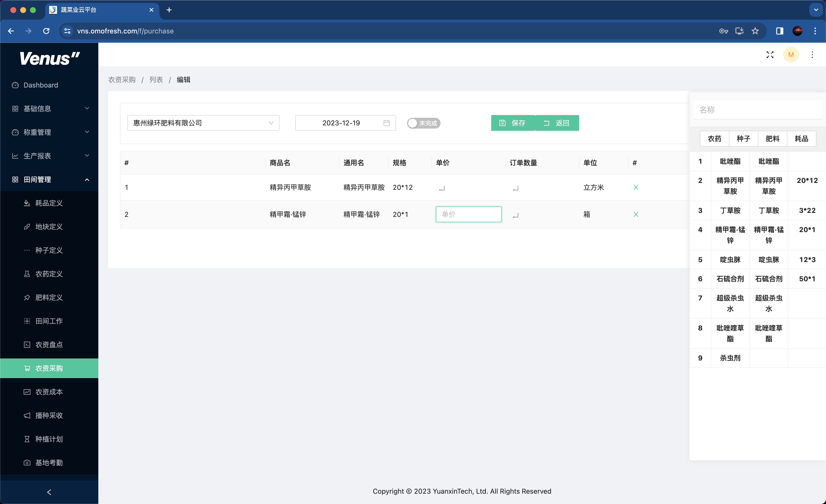The height and width of the screenshot is (504, 826).
Task: Collapse the 田间管理 menu
Action: pyautogui.click(x=49, y=179)
